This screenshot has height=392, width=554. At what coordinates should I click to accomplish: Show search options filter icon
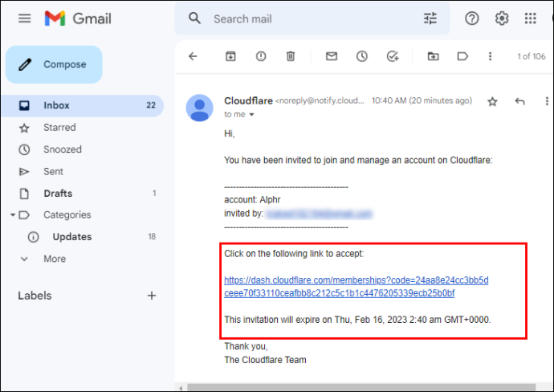(x=430, y=18)
